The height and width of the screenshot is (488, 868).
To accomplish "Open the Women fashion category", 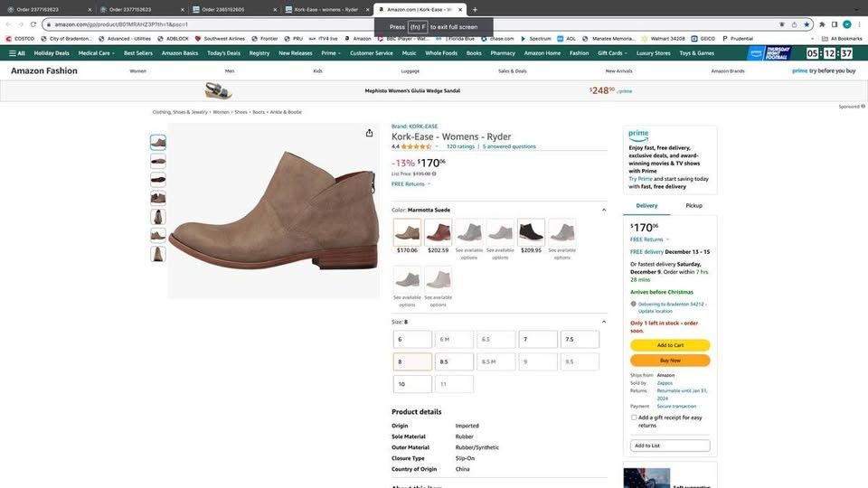I will (x=137, y=70).
